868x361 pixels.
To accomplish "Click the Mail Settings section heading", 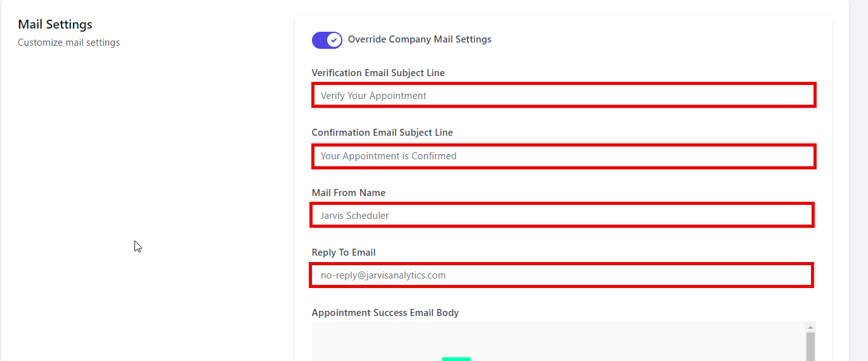I will coord(55,24).
